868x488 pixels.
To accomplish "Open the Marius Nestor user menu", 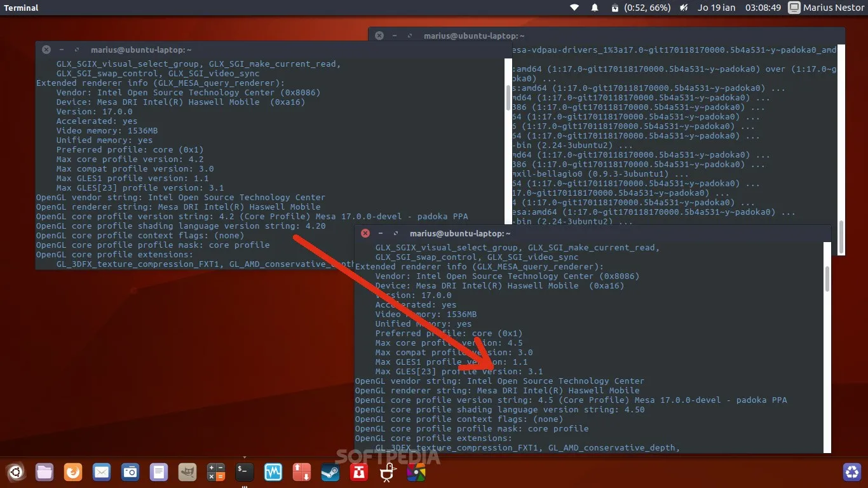I will click(827, 8).
